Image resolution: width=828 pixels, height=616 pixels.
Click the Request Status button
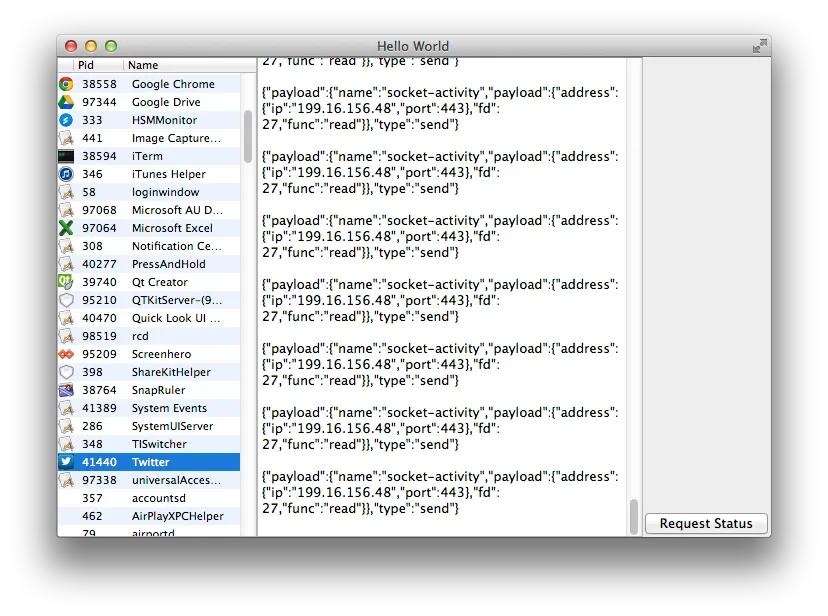pyautogui.click(x=706, y=523)
